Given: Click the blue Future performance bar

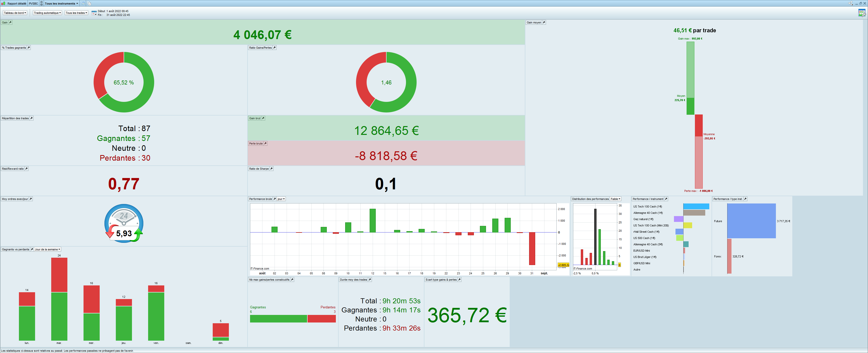Looking at the screenshot, I should click(751, 221).
